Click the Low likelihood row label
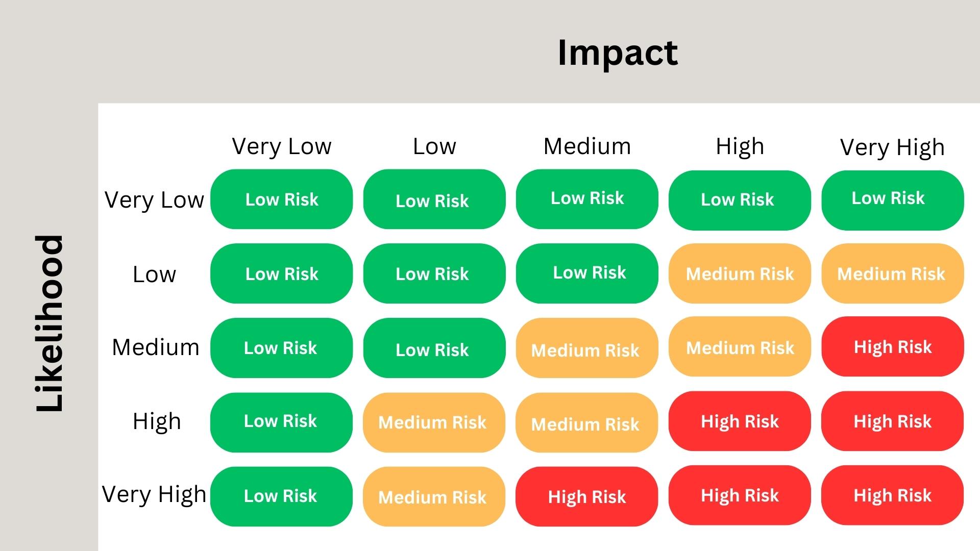980x551 pixels. (x=154, y=274)
